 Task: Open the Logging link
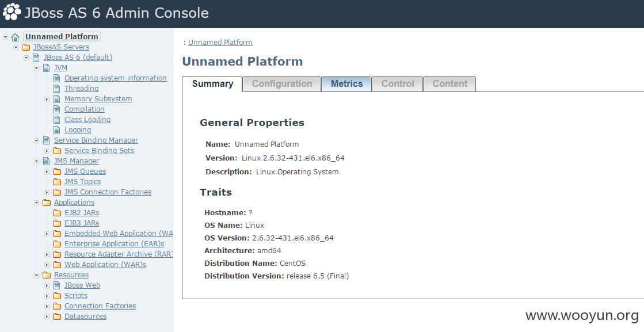pos(78,129)
